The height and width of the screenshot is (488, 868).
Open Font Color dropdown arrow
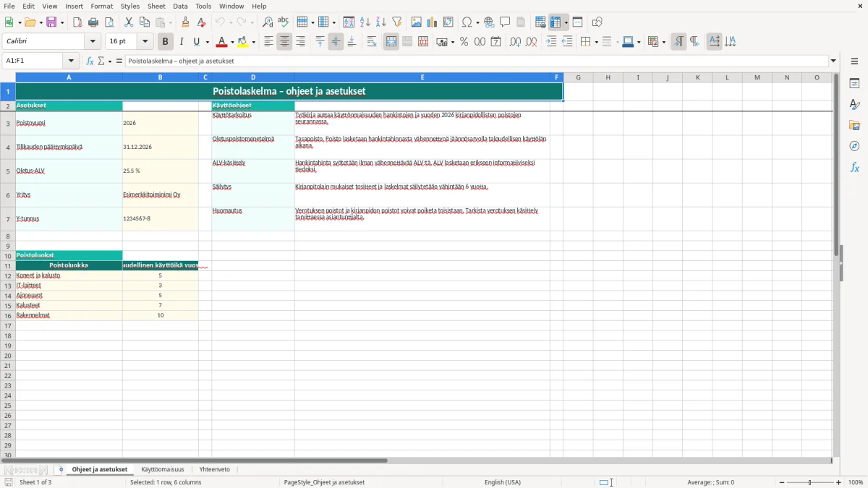pos(231,42)
